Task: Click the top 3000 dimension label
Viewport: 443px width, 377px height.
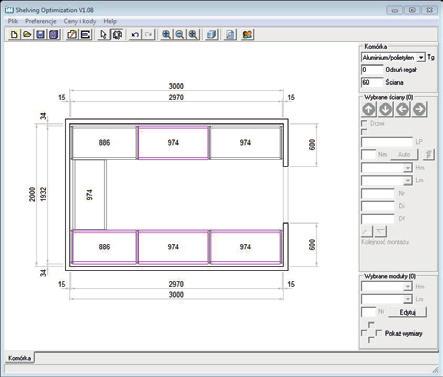Action: tap(176, 86)
